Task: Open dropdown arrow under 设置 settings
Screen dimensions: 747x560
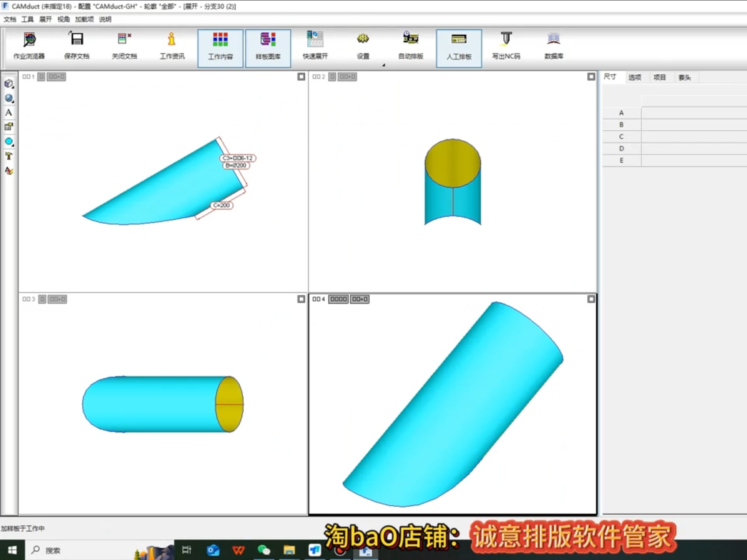Action: [x=383, y=65]
